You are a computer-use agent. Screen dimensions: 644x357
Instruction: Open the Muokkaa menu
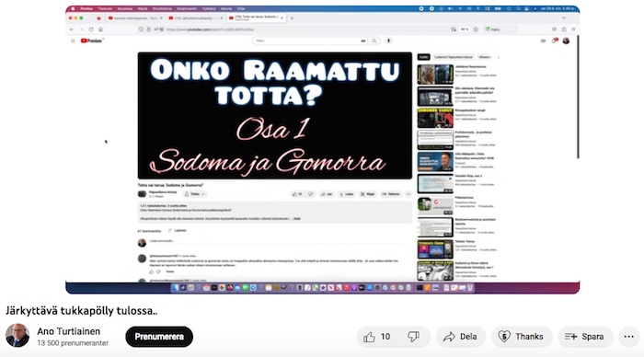[x=125, y=8]
